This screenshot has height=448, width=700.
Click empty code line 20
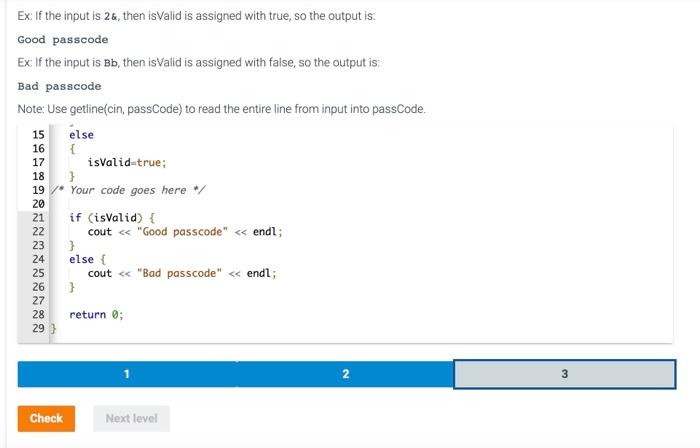(x=361, y=204)
